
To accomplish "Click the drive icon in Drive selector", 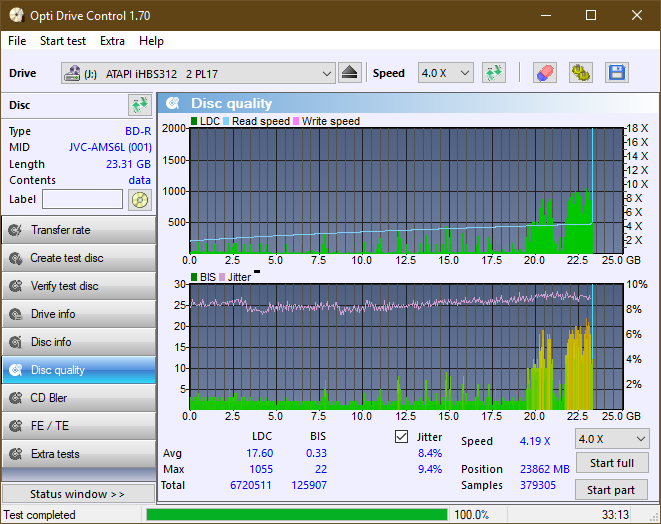I will click(72, 73).
